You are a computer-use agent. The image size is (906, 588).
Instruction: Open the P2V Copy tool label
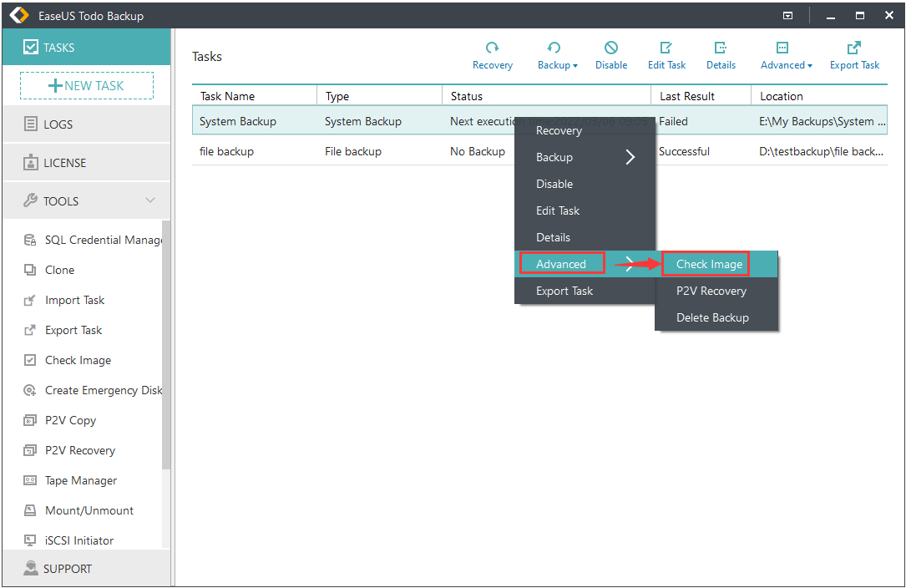coord(70,420)
